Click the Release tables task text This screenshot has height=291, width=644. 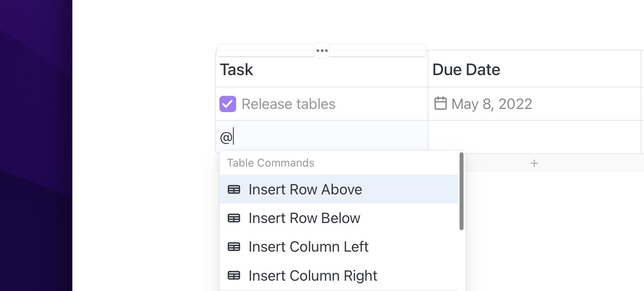(x=288, y=104)
